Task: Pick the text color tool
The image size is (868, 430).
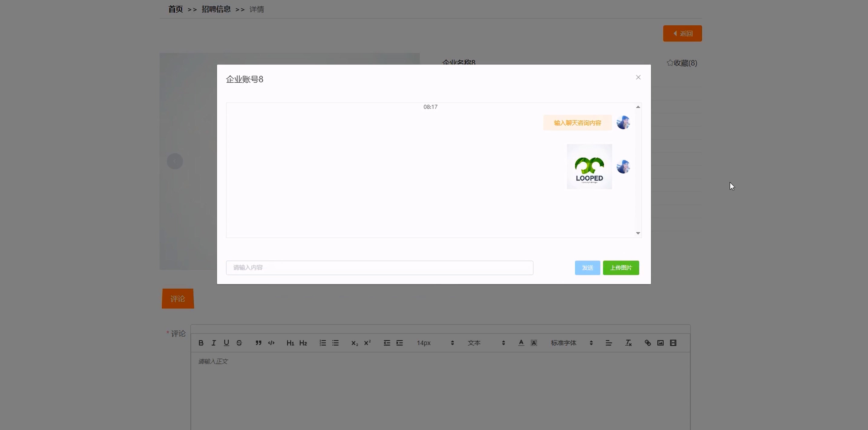Action: coord(521,343)
